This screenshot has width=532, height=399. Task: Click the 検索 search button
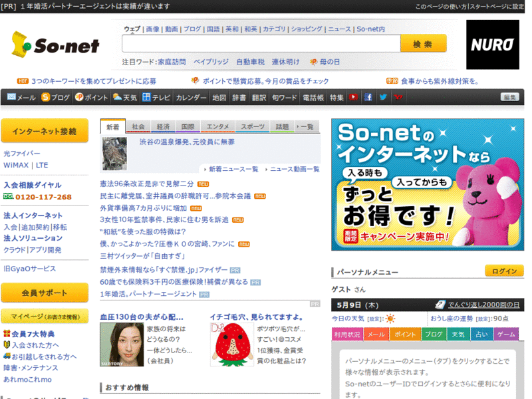point(423,43)
